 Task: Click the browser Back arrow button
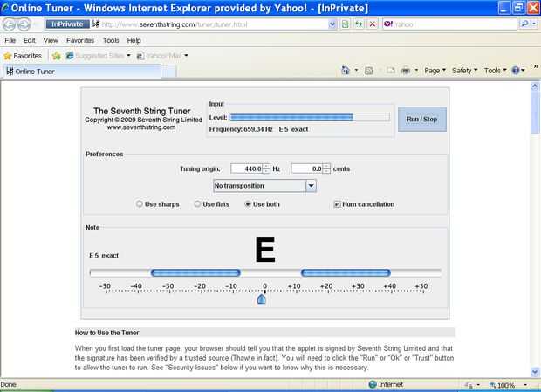(x=9, y=24)
